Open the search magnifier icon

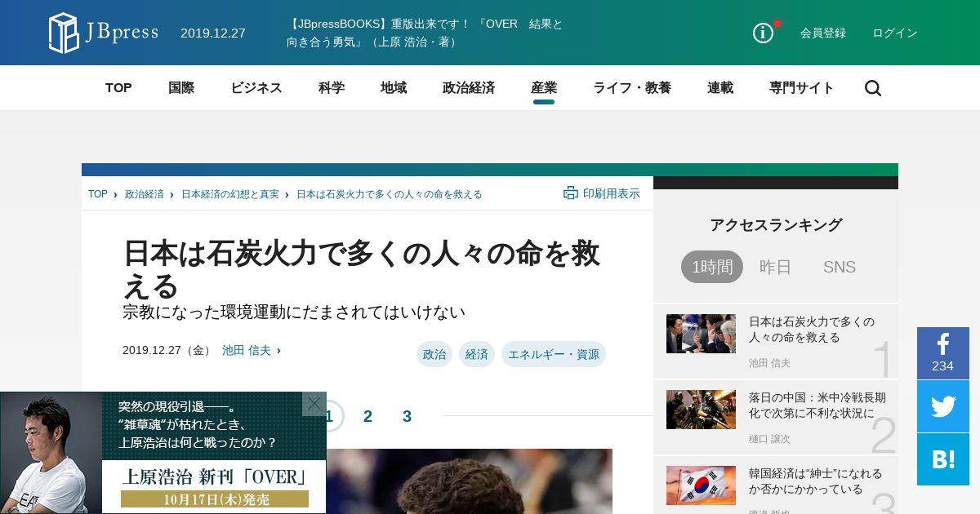pos(873,88)
